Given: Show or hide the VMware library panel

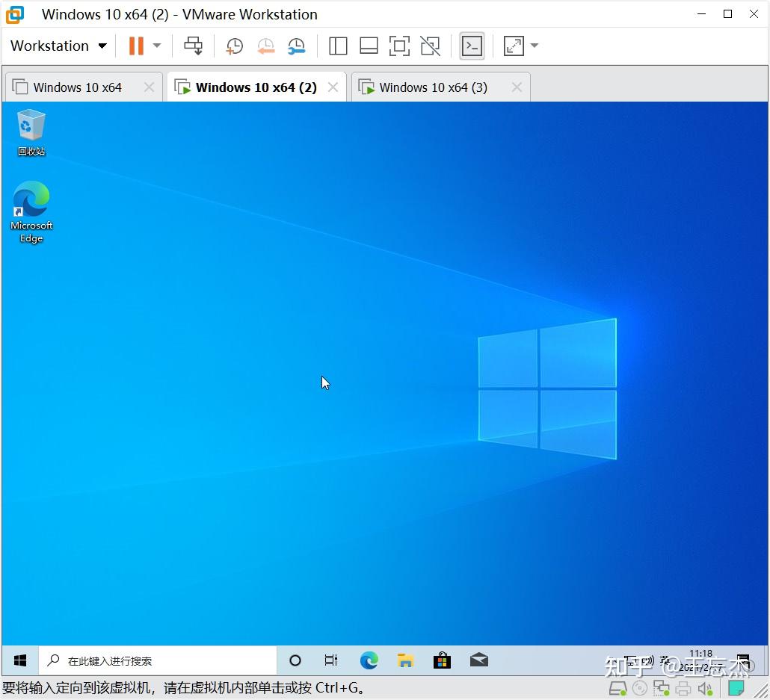Looking at the screenshot, I should pos(338,46).
